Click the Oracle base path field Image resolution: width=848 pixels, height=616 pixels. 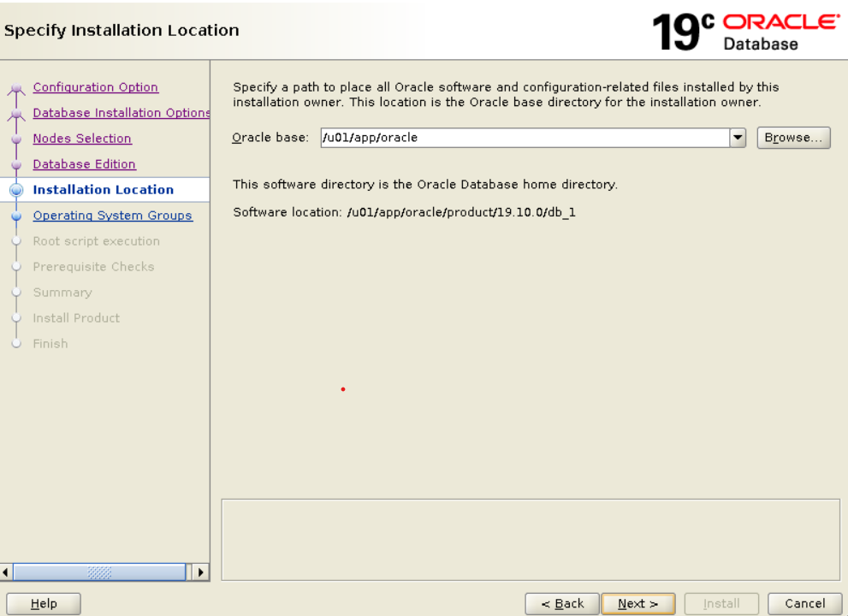tap(525, 138)
